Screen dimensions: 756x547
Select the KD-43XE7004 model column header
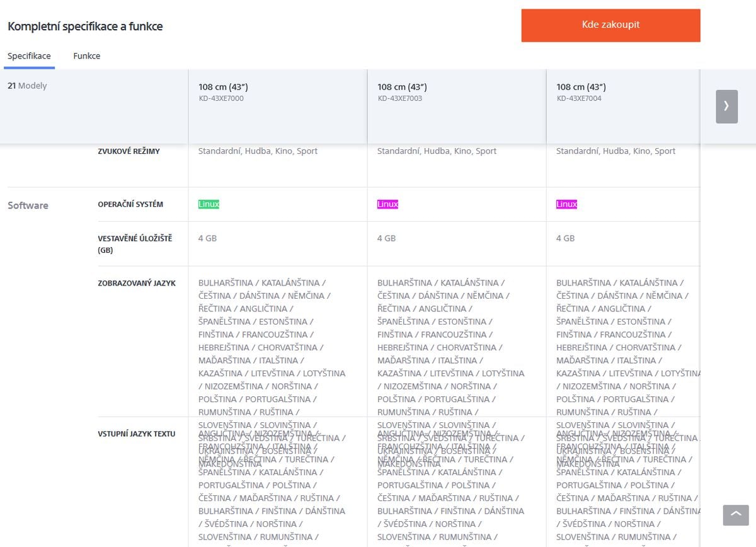(x=624, y=92)
